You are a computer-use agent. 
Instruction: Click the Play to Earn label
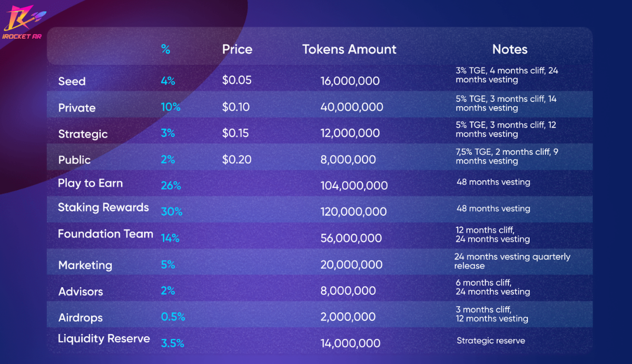(x=90, y=183)
